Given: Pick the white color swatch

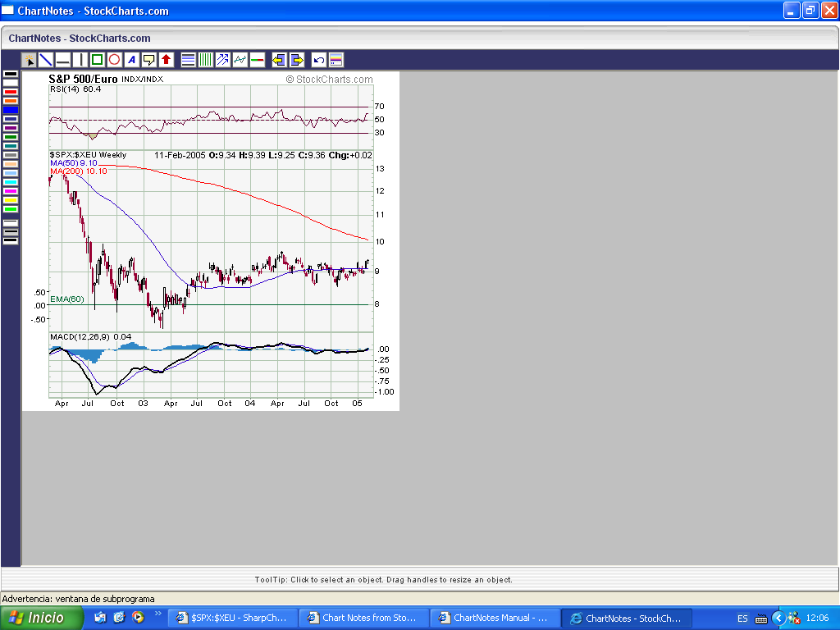Looking at the screenshot, I should (x=11, y=83).
